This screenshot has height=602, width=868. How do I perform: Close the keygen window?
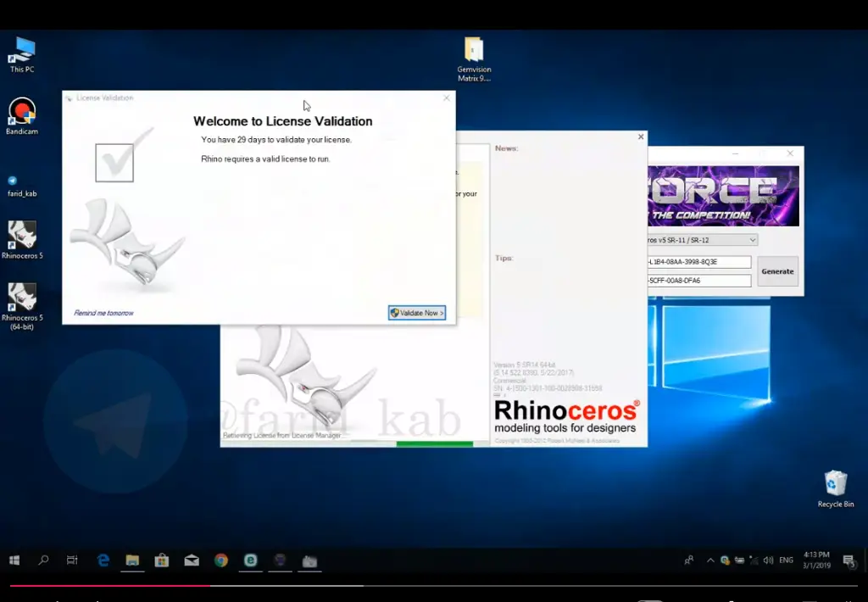(x=790, y=153)
